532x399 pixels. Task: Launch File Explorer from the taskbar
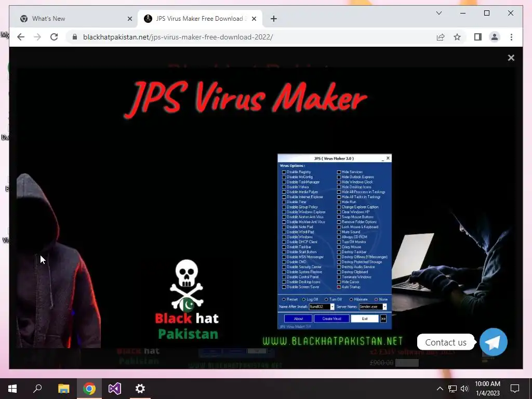(x=63, y=389)
